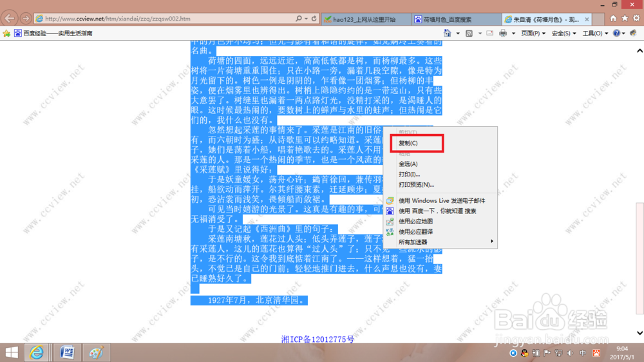Expand the RSS feeds dropdown arrow
This screenshot has height=362, width=644.
480,33
